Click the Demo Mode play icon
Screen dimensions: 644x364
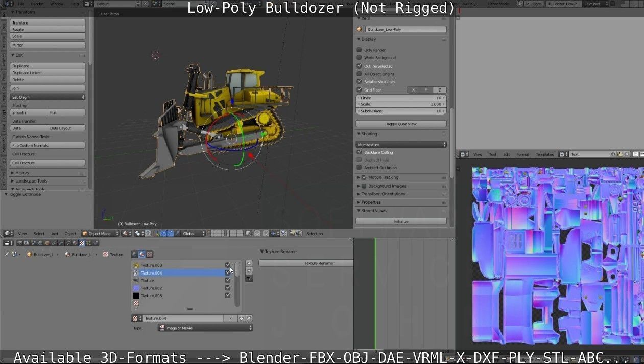tap(520, 4)
